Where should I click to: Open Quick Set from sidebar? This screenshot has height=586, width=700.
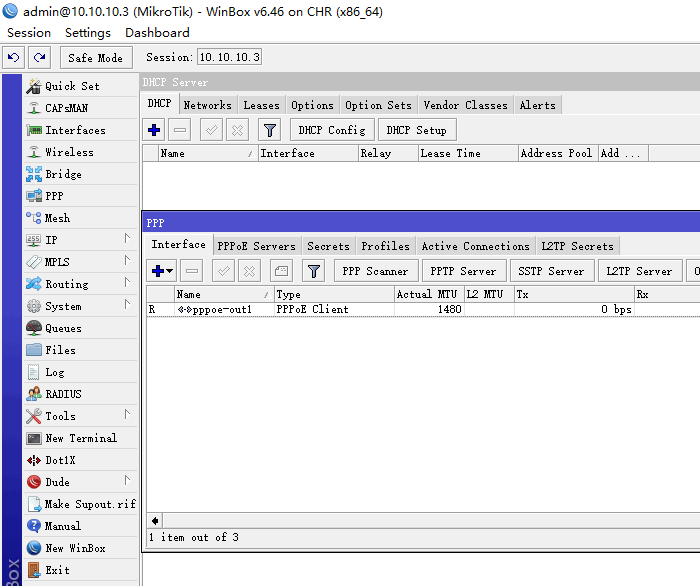tap(80, 86)
